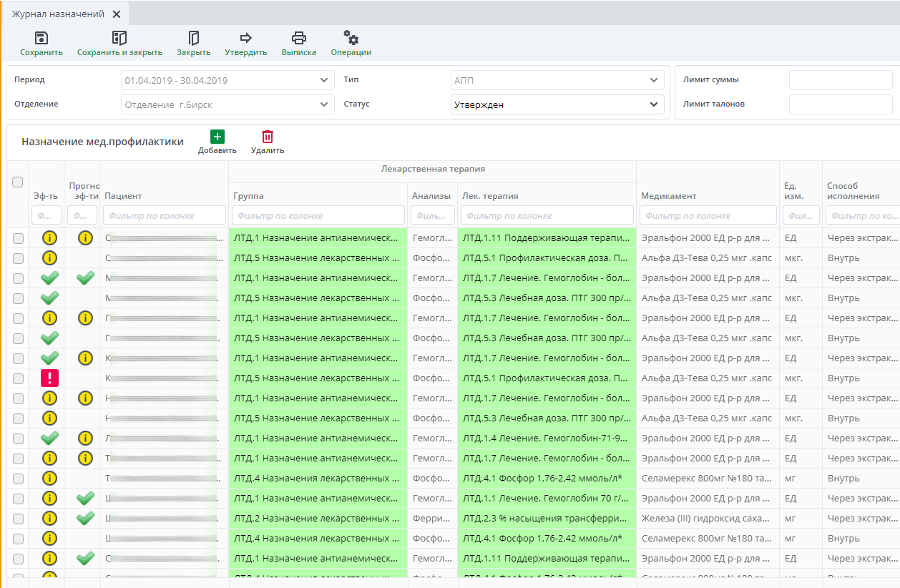The height and width of the screenshot is (588, 900).
Task: Sort by the Группа column header
Action: coord(248,196)
